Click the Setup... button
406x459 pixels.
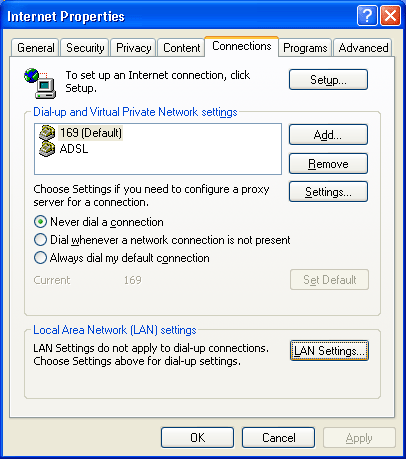(x=328, y=80)
